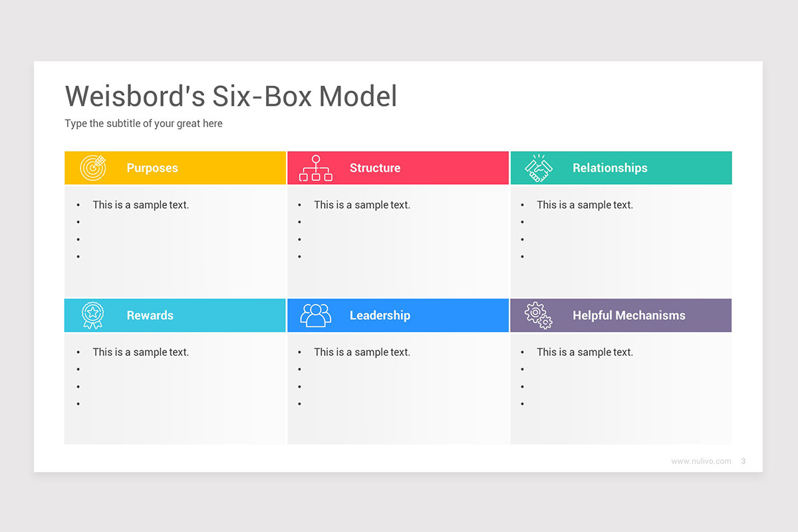The height and width of the screenshot is (532, 798).
Task: Click sample text under Purposes
Action: (x=141, y=205)
